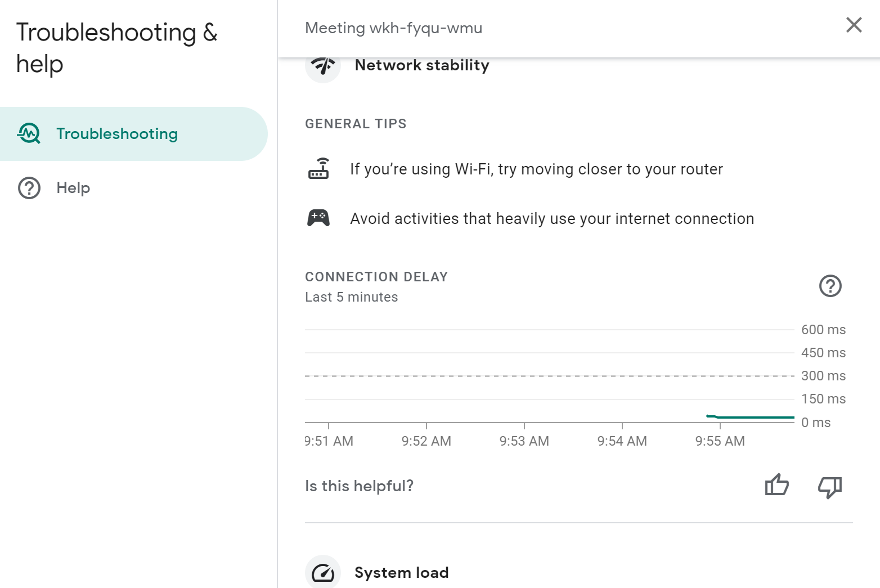Give thumbs up feedback
Screen dimensions: 880x588
[x=776, y=485]
